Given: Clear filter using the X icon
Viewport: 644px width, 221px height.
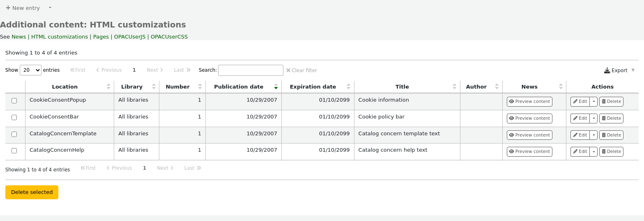Looking at the screenshot, I should click(x=288, y=71).
